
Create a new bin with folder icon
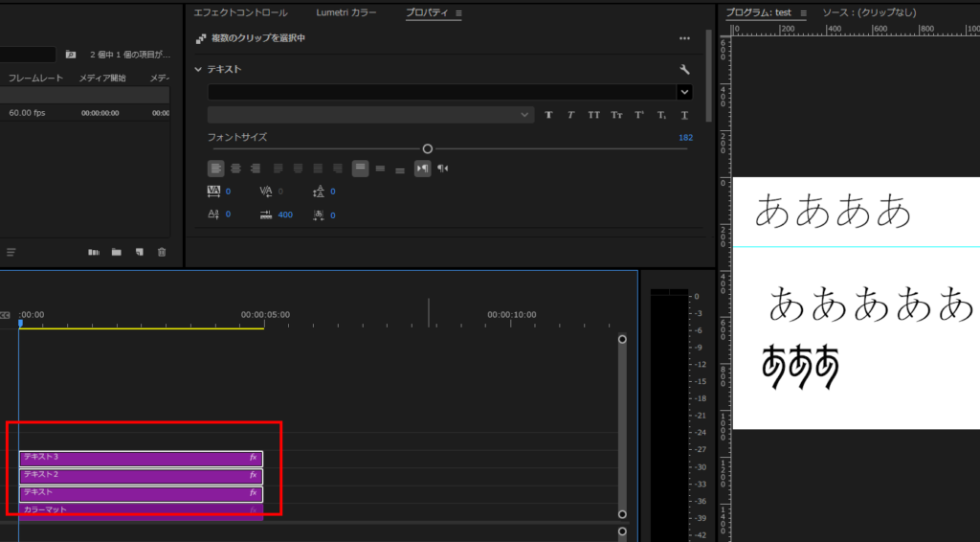[x=116, y=252]
